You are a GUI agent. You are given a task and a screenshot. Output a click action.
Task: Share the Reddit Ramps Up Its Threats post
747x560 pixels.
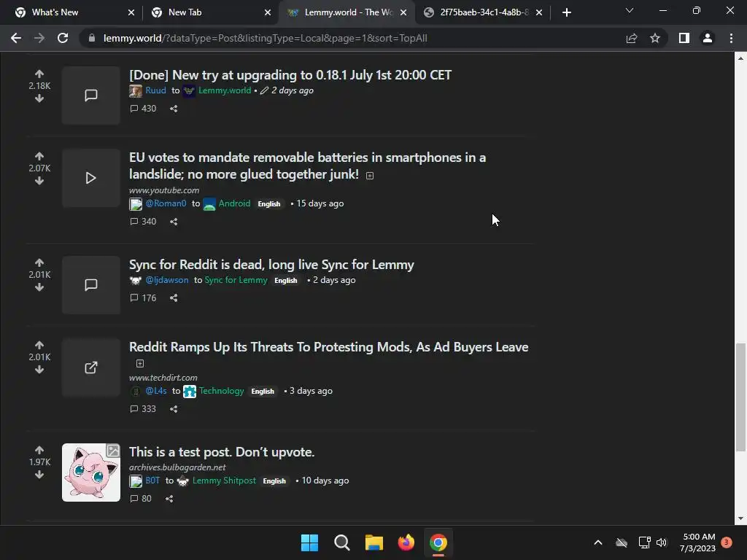pos(174,409)
